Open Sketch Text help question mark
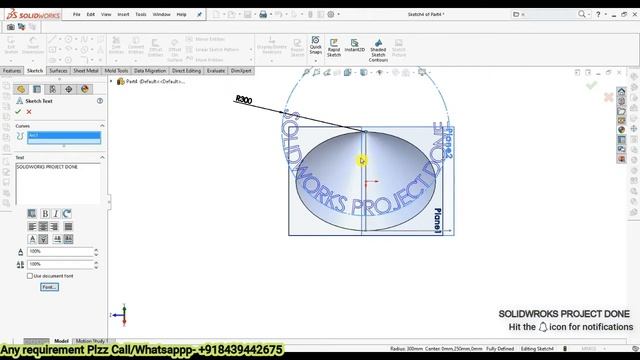The width and height of the screenshot is (640, 360). coord(100,101)
